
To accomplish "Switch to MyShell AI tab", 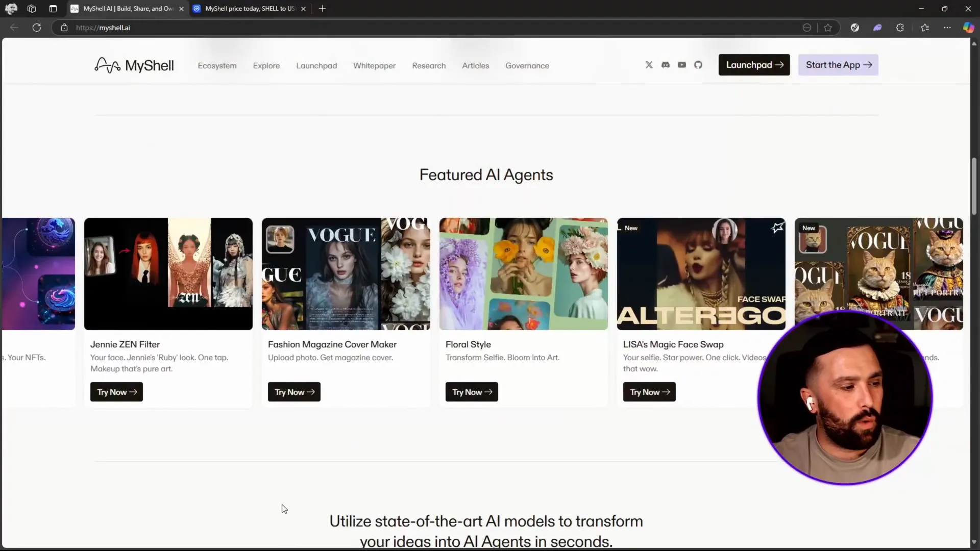I will tap(128, 9).
